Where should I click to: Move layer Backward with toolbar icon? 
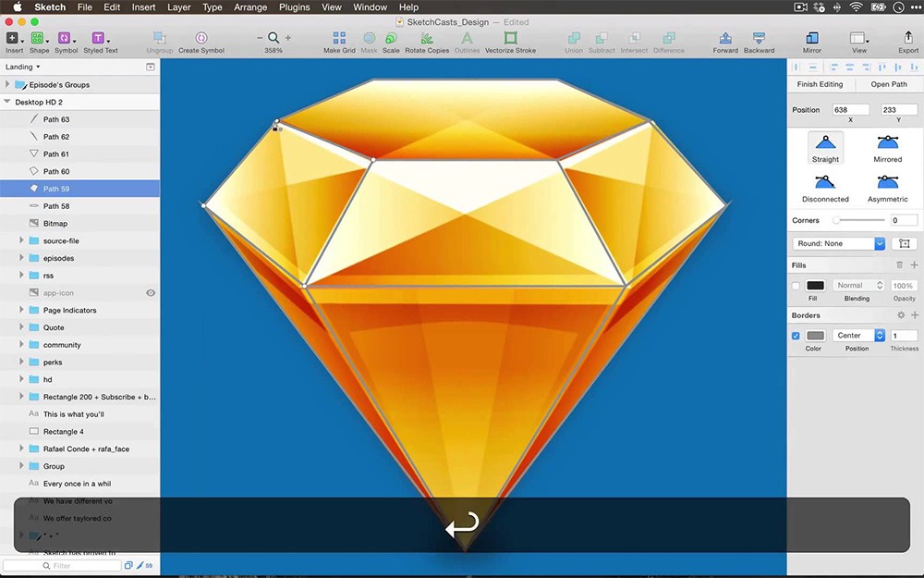click(759, 38)
